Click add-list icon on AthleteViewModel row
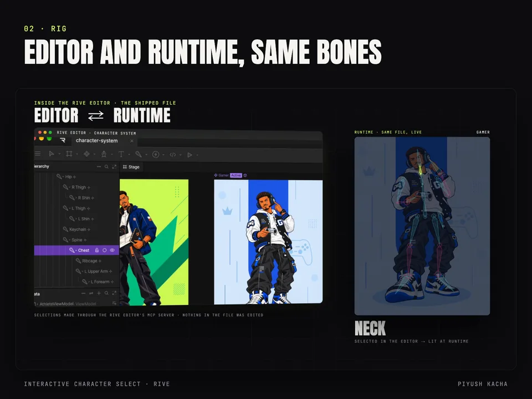Image resolution: width=532 pixels, height=399 pixels. (x=114, y=303)
